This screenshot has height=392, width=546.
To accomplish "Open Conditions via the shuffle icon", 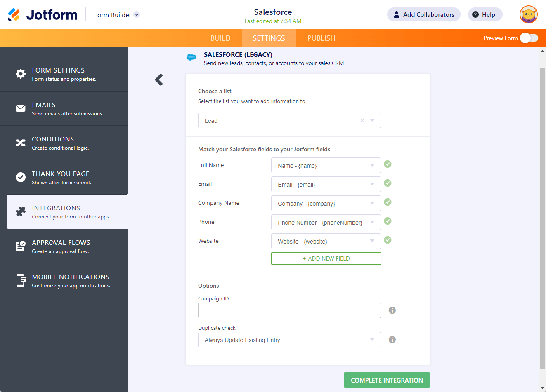I will tap(21, 143).
